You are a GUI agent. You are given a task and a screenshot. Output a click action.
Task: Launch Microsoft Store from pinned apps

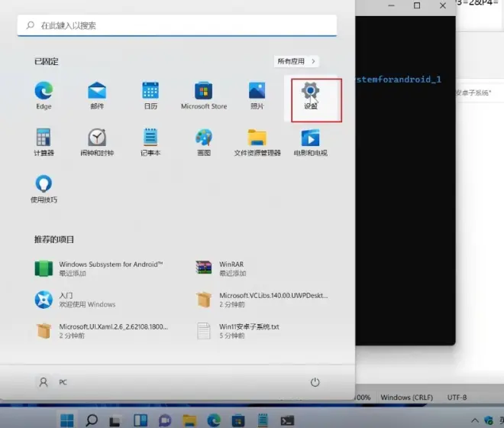pos(204,96)
